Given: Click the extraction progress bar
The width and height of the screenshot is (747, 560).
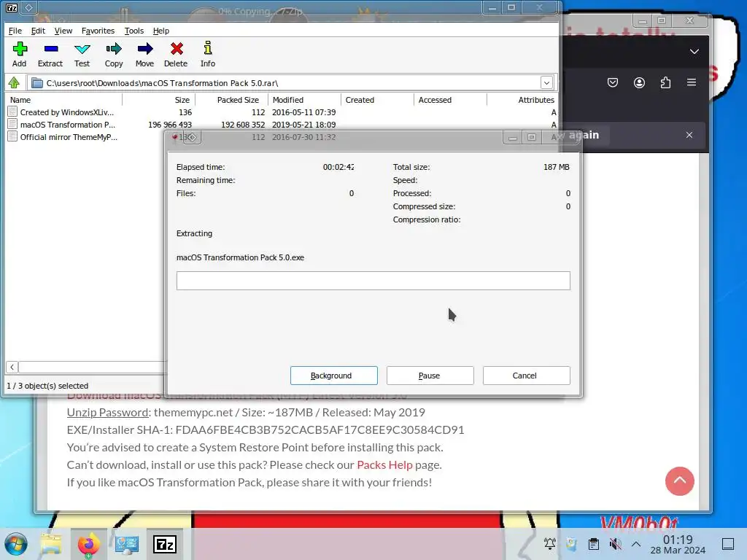Looking at the screenshot, I should click(x=373, y=281).
